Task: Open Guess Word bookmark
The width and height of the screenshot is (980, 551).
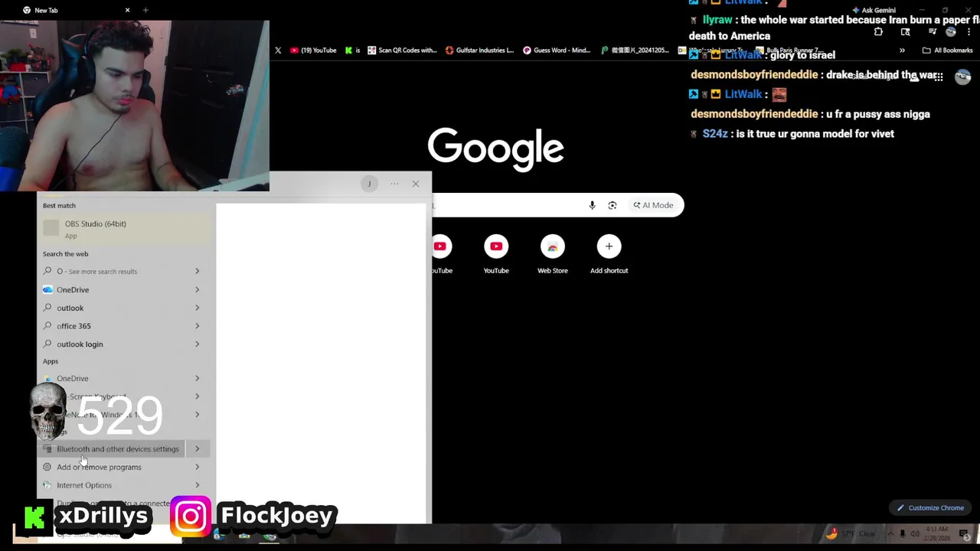Action: [557, 51]
